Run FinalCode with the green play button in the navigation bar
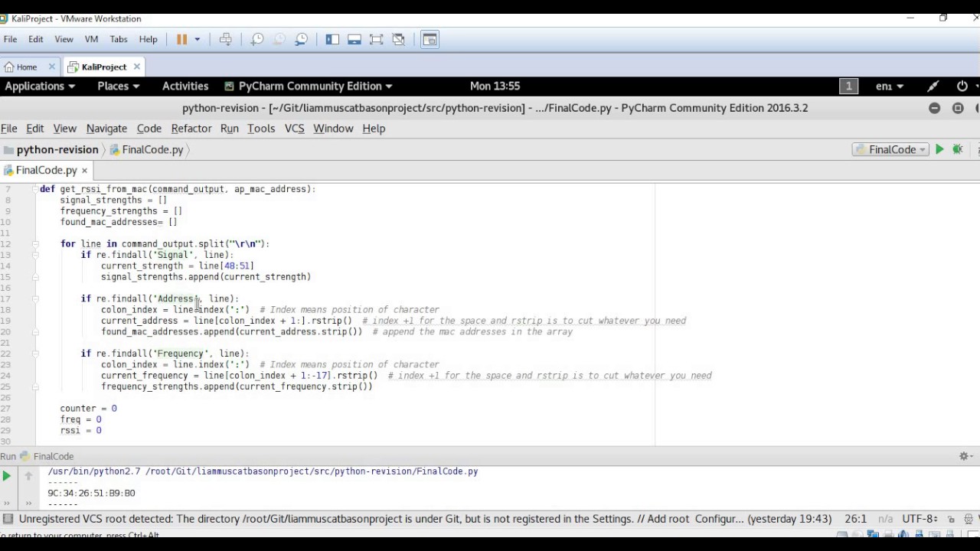Viewport: 980px width, 551px height. pos(939,150)
